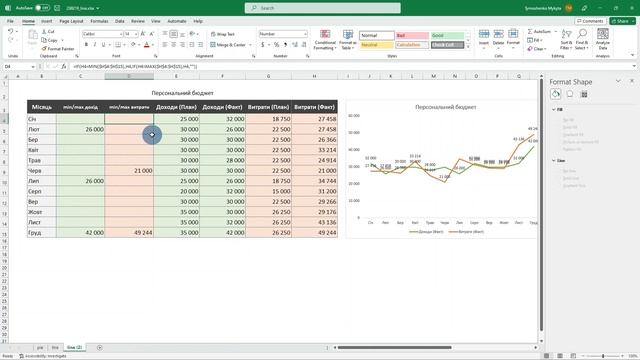Open the AutoSum dropdown arrow
Screen dimensions: 640x360
point(556,31)
